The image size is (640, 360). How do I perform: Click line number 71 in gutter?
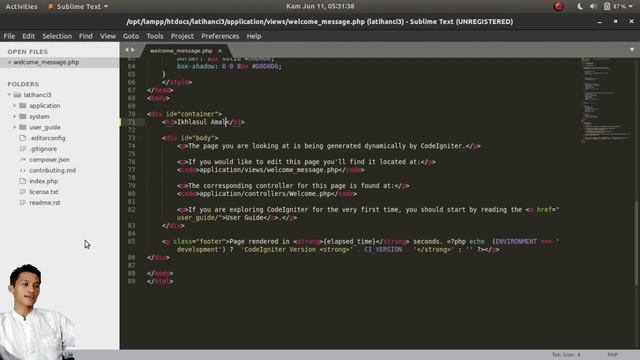131,122
